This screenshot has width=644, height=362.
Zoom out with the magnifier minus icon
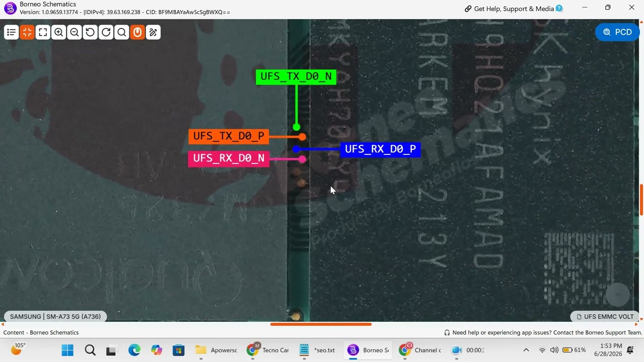pyautogui.click(x=74, y=32)
